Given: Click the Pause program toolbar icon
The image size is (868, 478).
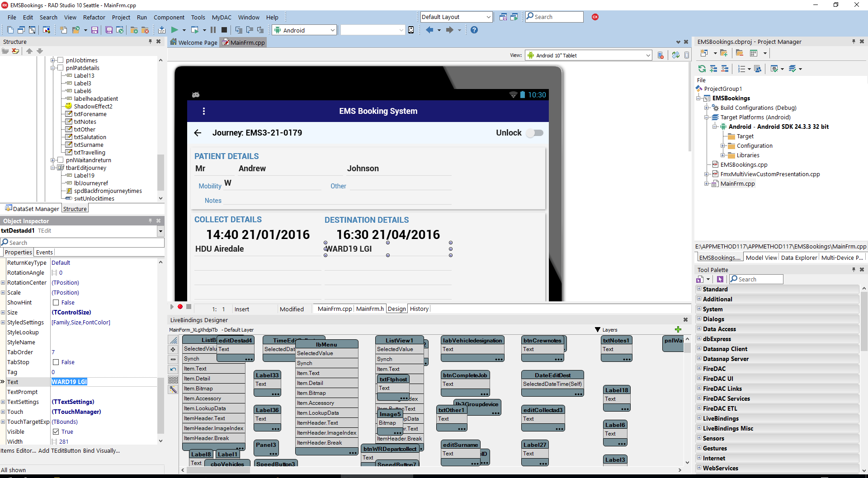Looking at the screenshot, I should (213, 30).
